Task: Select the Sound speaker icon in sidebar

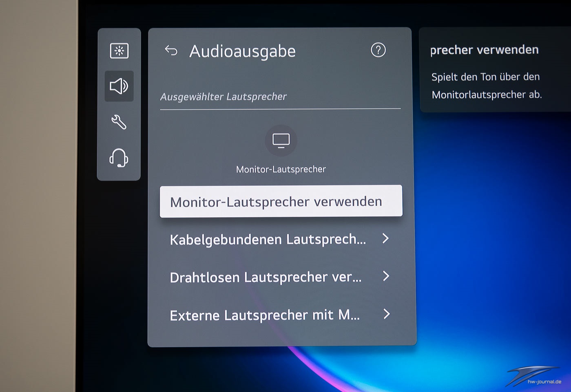Action: click(x=119, y=86)
